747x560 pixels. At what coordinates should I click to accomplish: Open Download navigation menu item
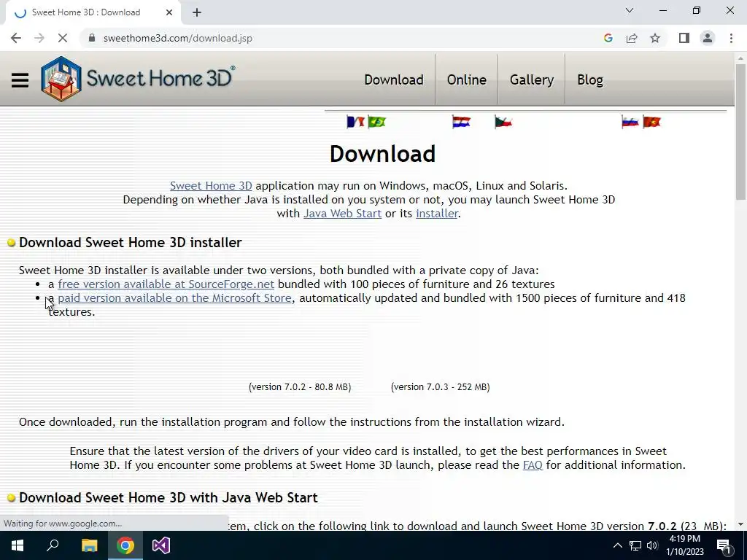click(x=393, y=79)
